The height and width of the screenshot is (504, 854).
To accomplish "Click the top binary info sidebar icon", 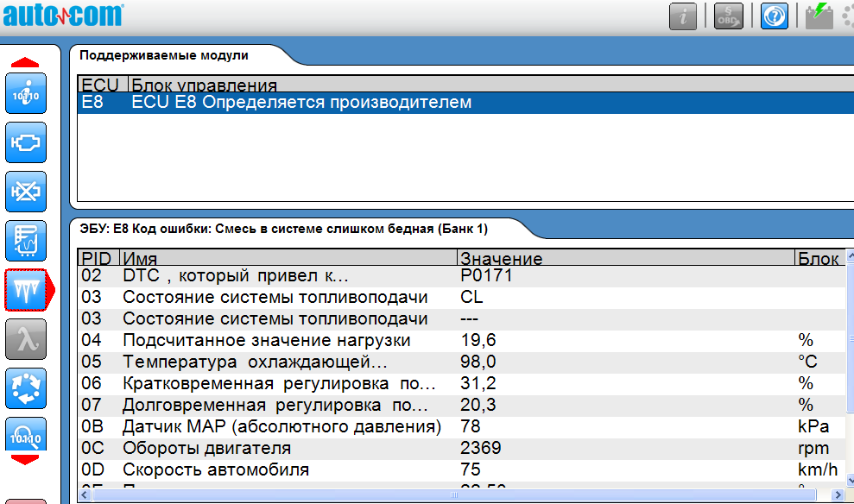I will [26, 93].
